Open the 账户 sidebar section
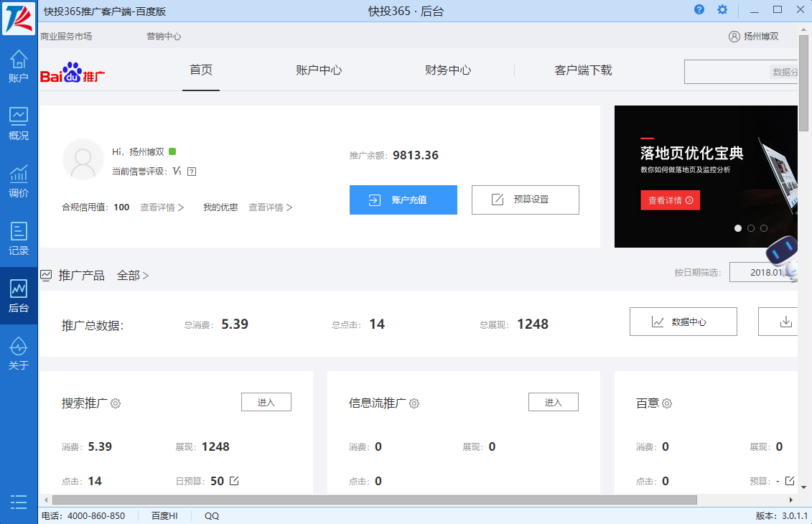This screenshot has height=524, width=812. (19, 66)
